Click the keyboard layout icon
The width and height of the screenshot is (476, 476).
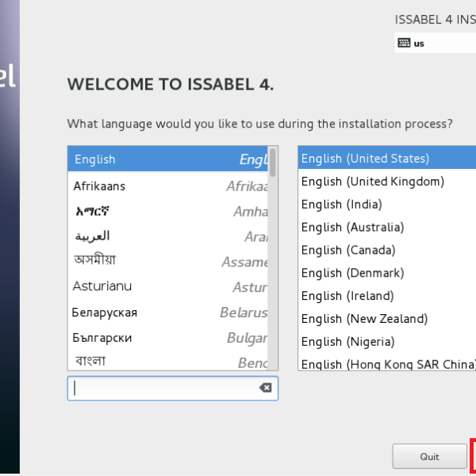click(404, 43)
